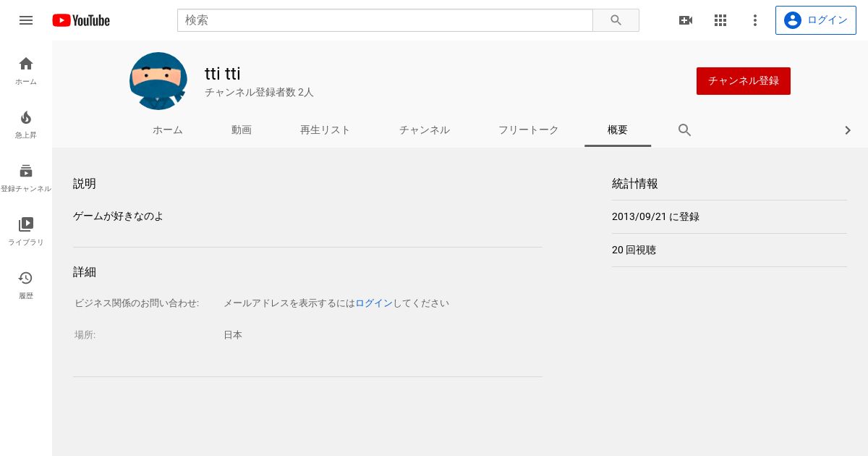Subscribe with the チャンネル登録 button
This screenshot has width=868, height=456.
[x=744, y=81]
